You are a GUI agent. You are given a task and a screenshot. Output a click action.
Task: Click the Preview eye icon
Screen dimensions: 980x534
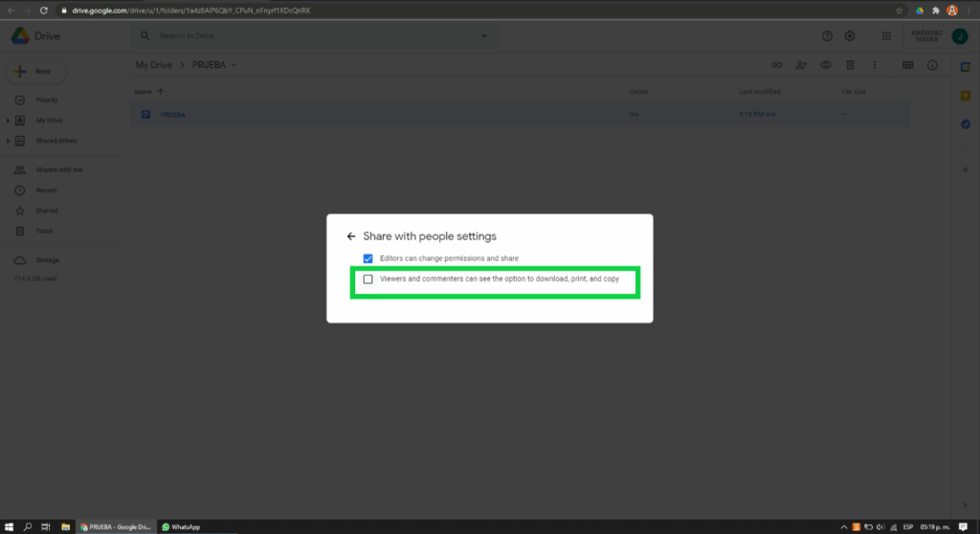point(826,65)
